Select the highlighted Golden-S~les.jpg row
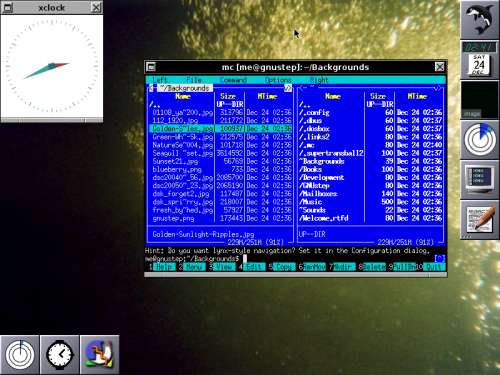This screenshot has width=500, height=375. pyautogui.click(x=220, y=129)
